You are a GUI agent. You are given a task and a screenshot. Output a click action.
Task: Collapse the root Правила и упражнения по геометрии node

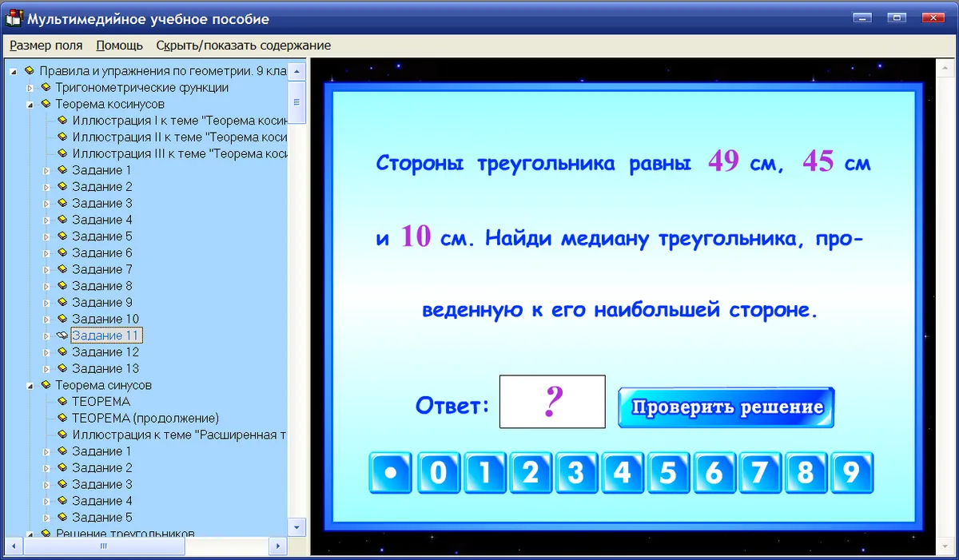click(13, 71)
